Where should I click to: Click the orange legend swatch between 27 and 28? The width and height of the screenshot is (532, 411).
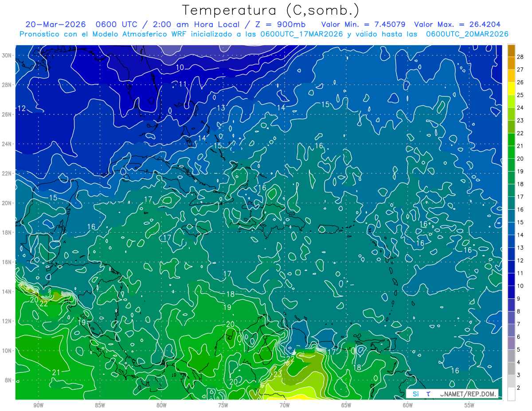511,63
